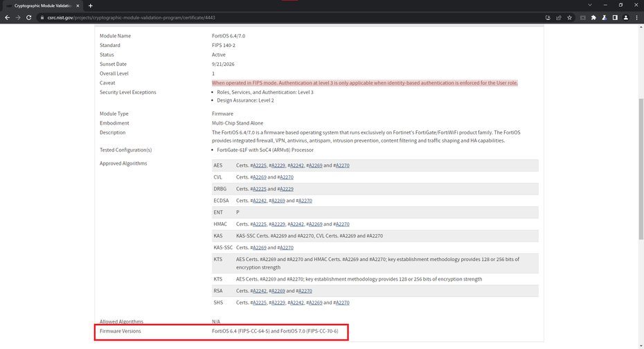Toggle the browser side panel
Screen dimensions: 644x349
pos(615,17)
